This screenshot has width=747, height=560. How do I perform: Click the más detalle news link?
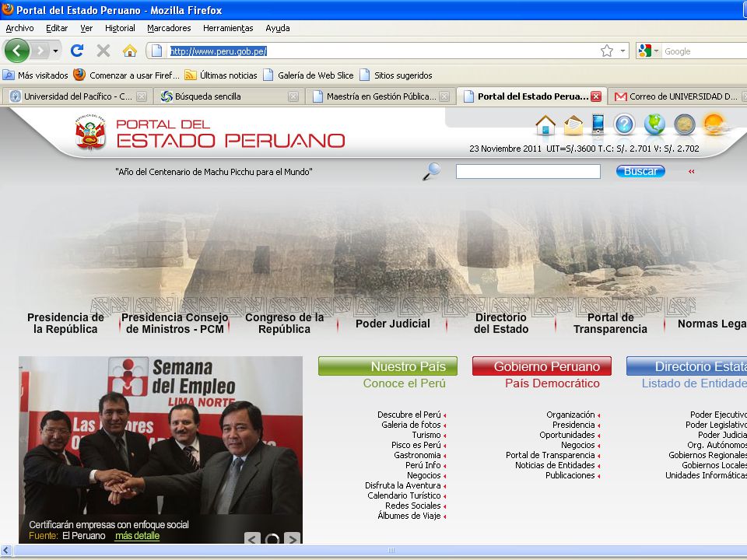(x=137, y=536)
